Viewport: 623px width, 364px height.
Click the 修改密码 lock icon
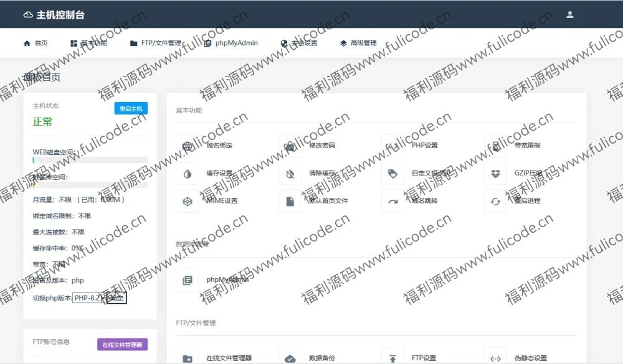[290, 146]
